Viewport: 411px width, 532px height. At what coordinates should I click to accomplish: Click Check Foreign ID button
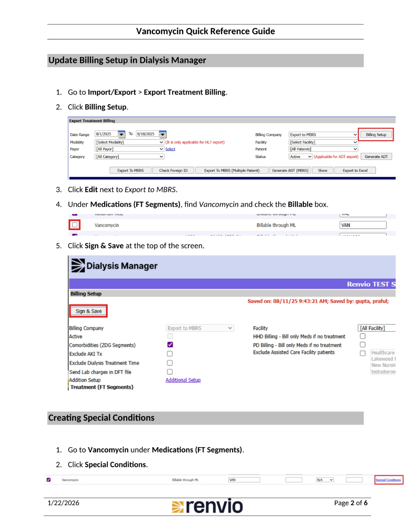click(x=173, y=170)
